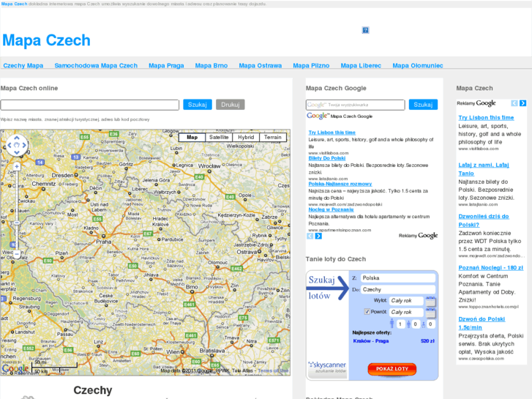
Task: Zoom in the map with the plus button
Action: [x=17, y=166]
